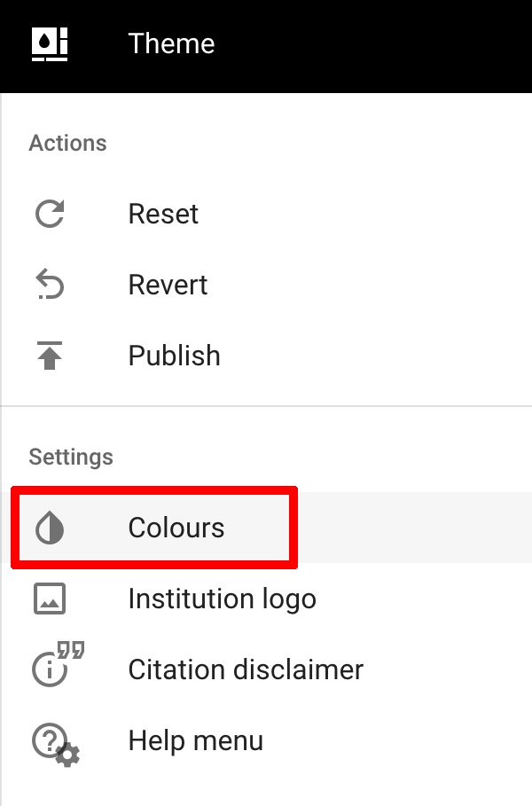The height and width of the screenshot is (806, 532).
Task: Click the Actions section heading
Action: click(x=67, y=144)
